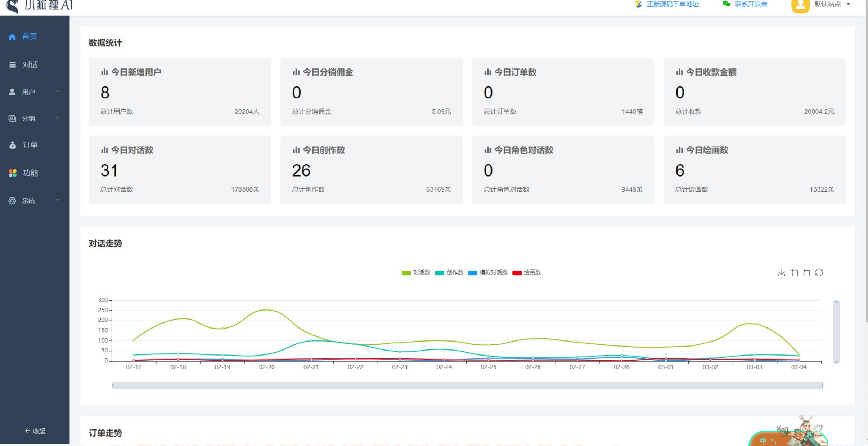Screen dimensions: 868x446
Task: Expand the 分销 submenu chevron
Action: [x=57, y=118]
